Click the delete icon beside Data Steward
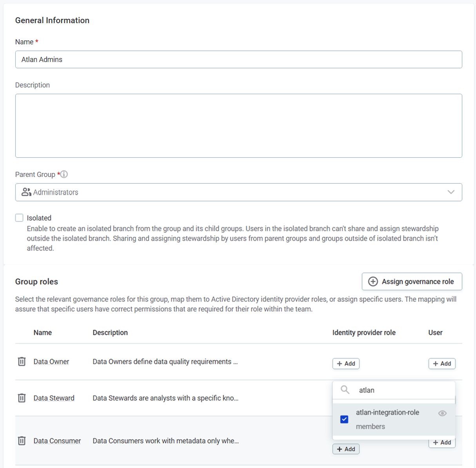Image resolution: width=476 pixels, height=468 pixels. (x=22, y=398)
